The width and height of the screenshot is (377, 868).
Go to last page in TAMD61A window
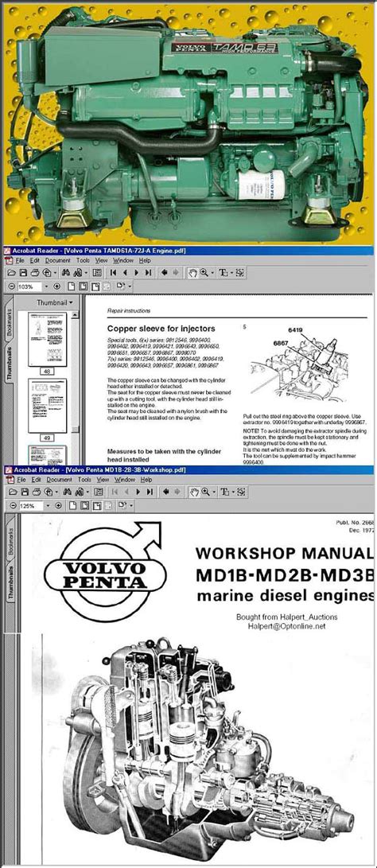(148, 272)
